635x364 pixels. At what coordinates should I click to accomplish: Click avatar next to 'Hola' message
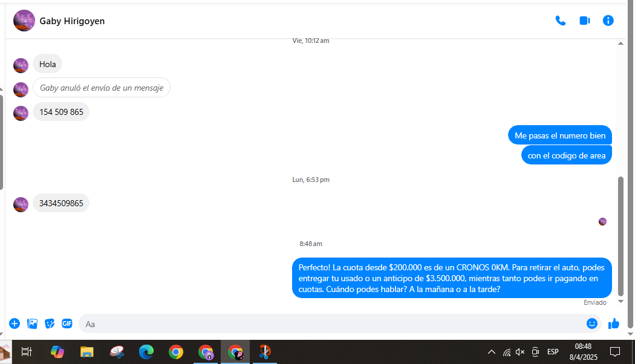pyautogui.click(x=21, y=65)
